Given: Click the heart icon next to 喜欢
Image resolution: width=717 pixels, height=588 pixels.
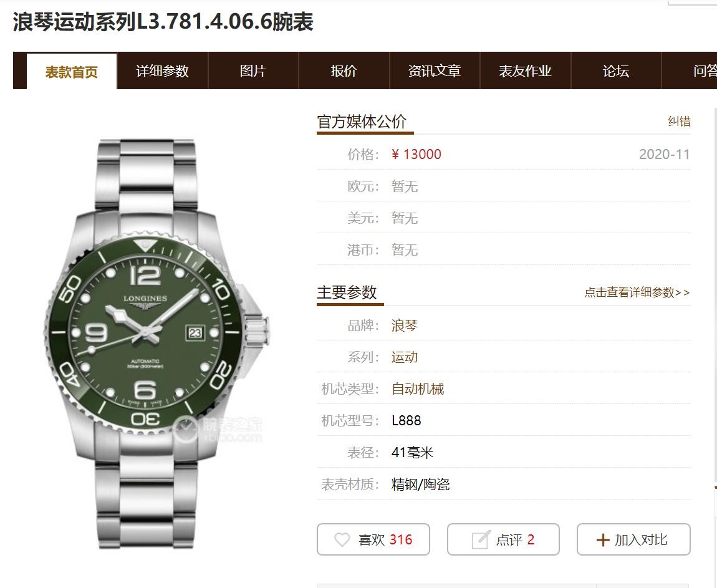Looking at the screenshot, I should coord(342,539).
